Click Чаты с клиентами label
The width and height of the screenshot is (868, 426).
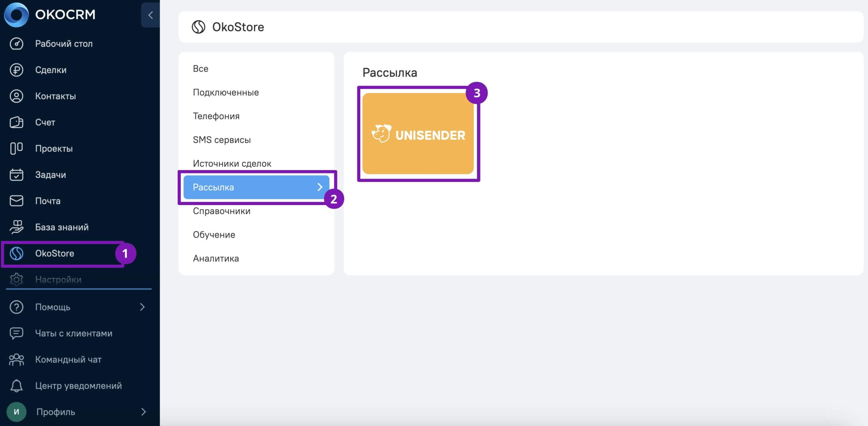coord(74,333)
